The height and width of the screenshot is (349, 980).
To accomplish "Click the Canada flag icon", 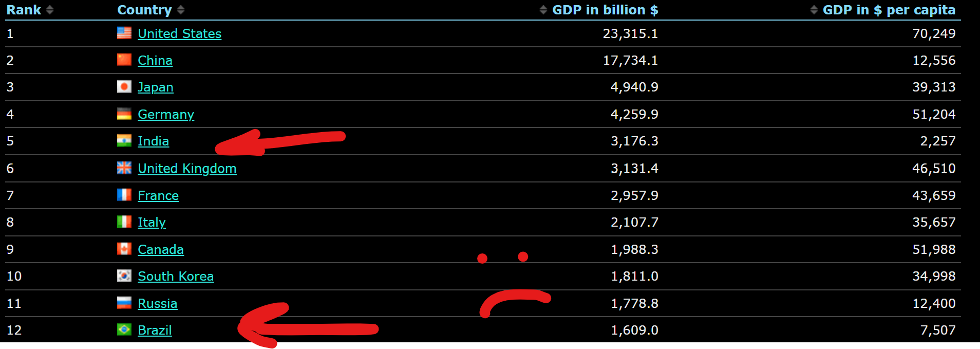I will pyautogui.click(x=124, y=249).
